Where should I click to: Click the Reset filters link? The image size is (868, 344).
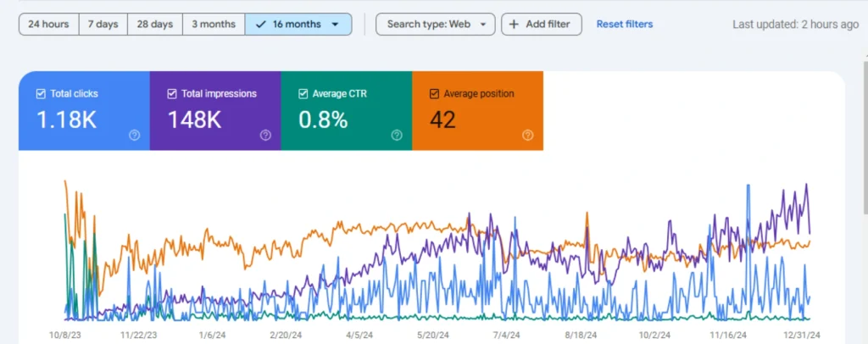pos(625,25)
